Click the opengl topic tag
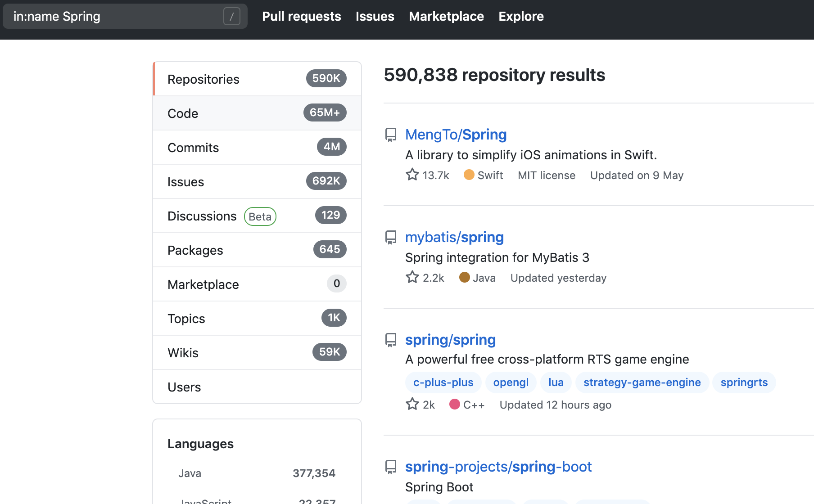 click(x=511, y=382)
